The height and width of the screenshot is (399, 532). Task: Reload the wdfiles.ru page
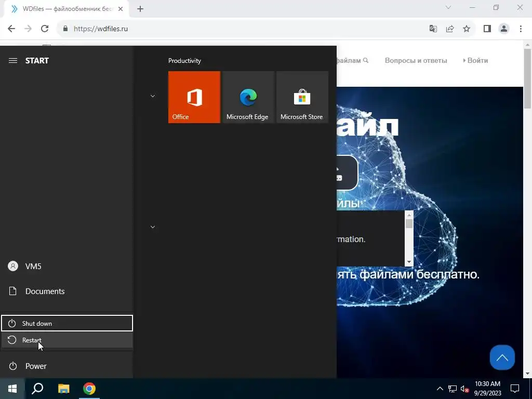pos(45,29)
